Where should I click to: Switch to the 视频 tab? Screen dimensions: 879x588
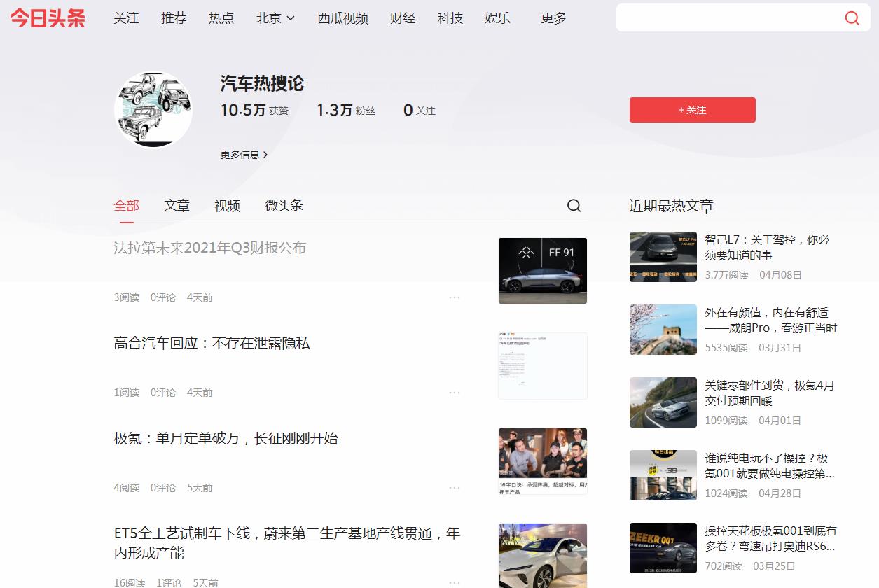click(x=228, y=205)
